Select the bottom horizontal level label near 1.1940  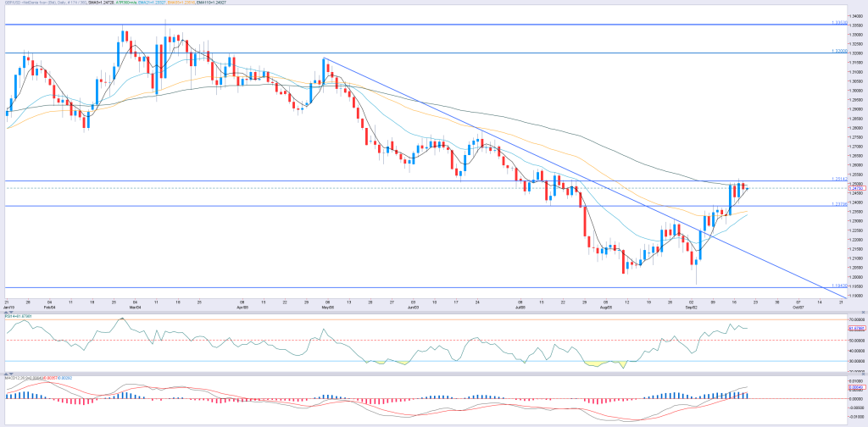click(840, 286)
